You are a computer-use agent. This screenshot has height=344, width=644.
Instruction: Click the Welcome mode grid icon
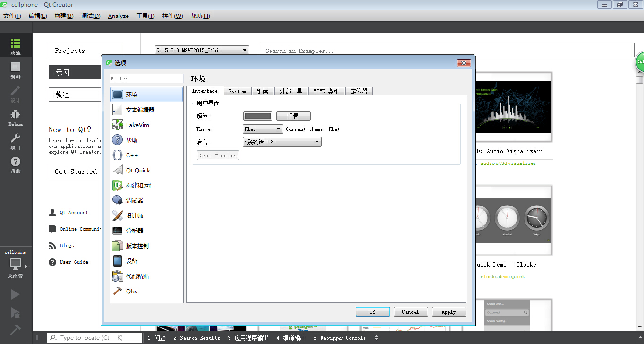point(16,43)
